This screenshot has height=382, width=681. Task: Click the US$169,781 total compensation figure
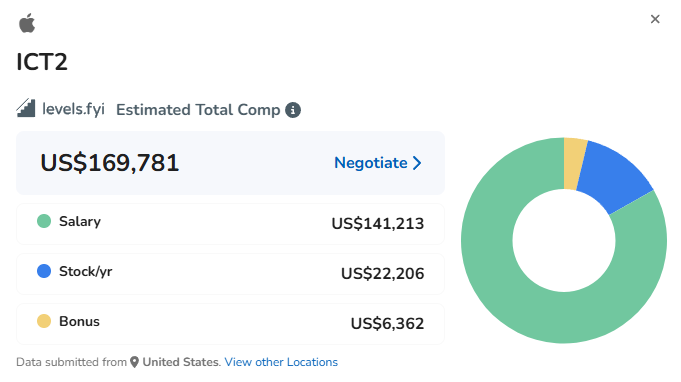[x=109, y=163]
